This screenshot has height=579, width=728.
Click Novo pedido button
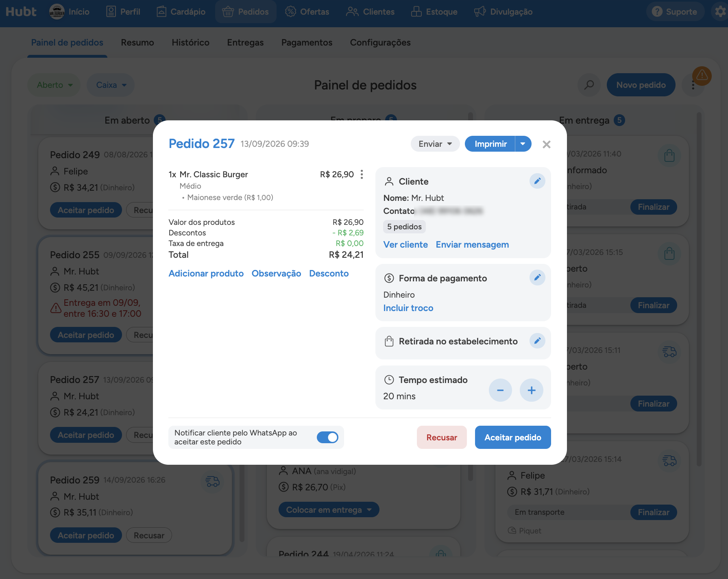[641, 85]
